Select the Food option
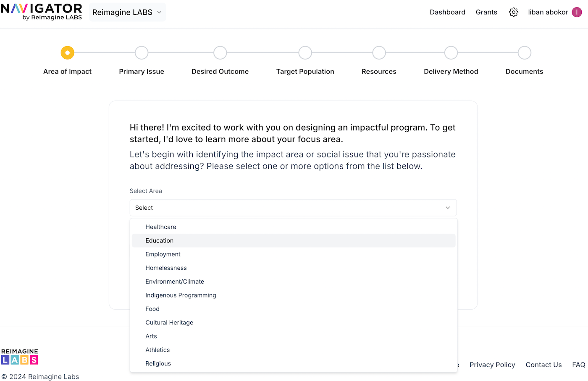The height and width of the screenshot is (381, 588). pyautogui.click(x=294, y=309)
